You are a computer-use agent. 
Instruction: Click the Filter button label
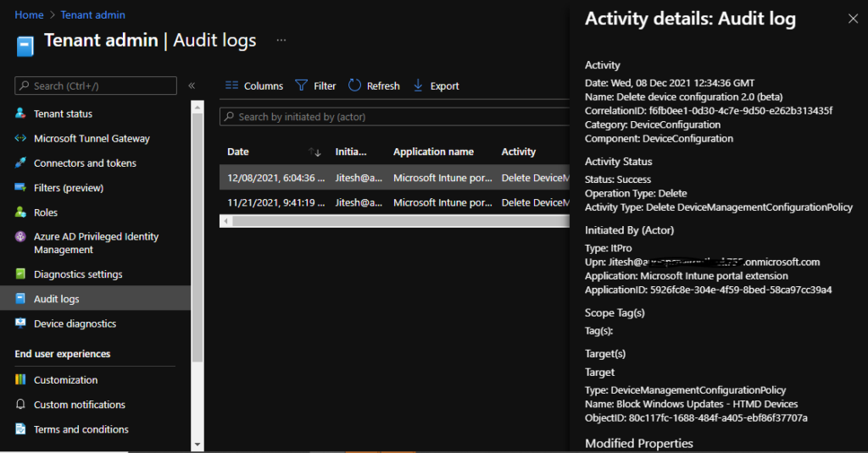[x=325, y=86]
